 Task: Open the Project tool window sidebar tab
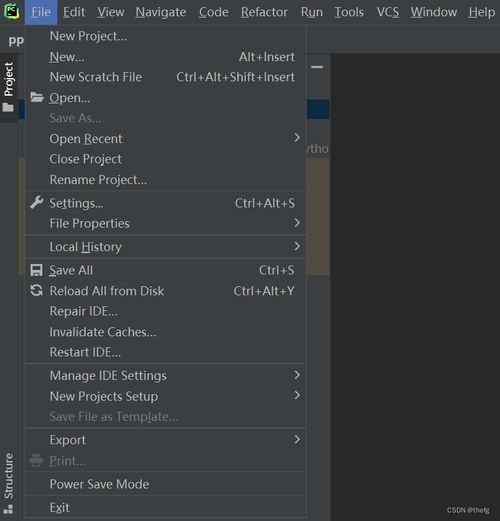click(9, 87)
